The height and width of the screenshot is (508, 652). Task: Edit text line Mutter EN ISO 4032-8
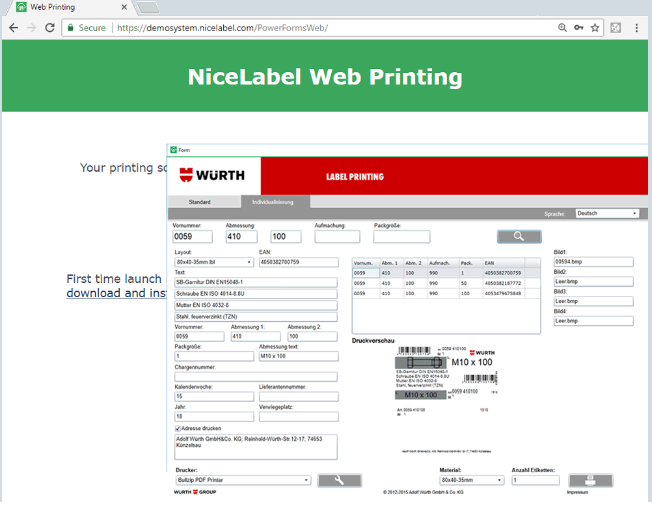tap(256, 306)
